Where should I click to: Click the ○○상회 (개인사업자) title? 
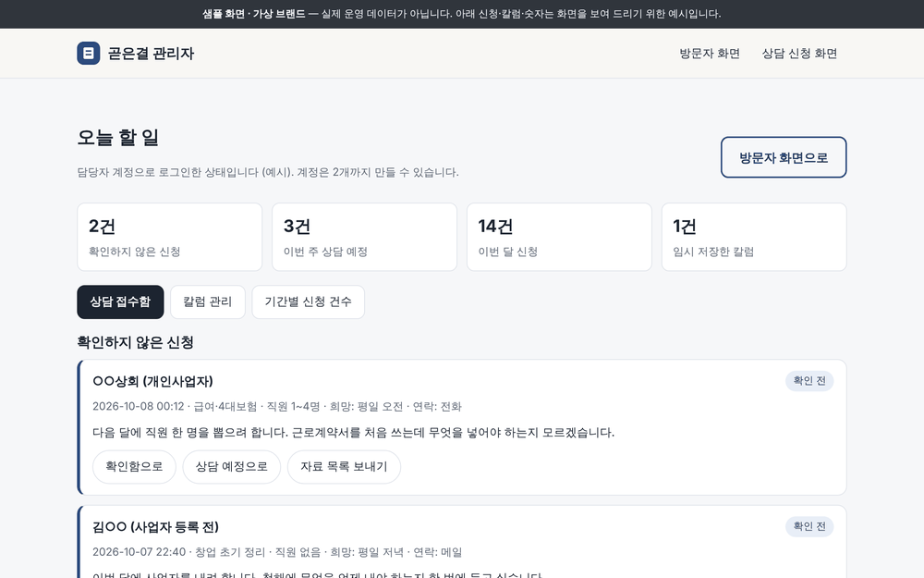[x=152, y=382]
